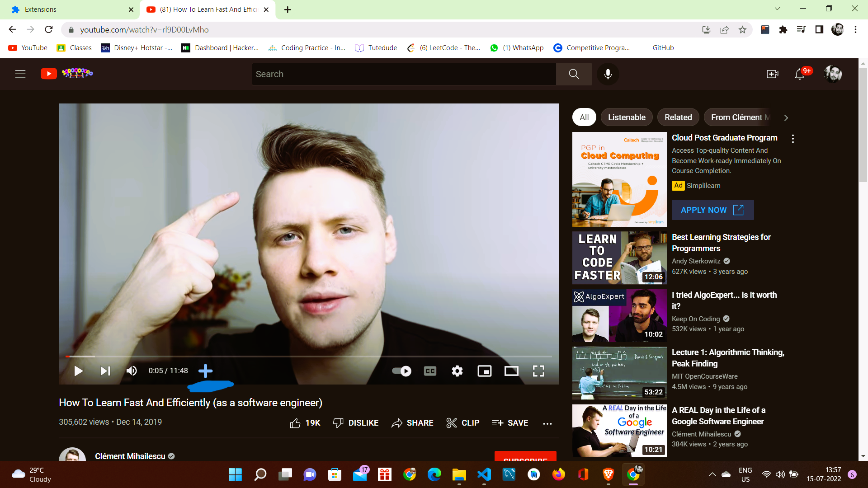The height and width of the screenshot is (488, 868).
Task: Open Cloud Computing ad thumbnail
Action: (x=619, y=179)
